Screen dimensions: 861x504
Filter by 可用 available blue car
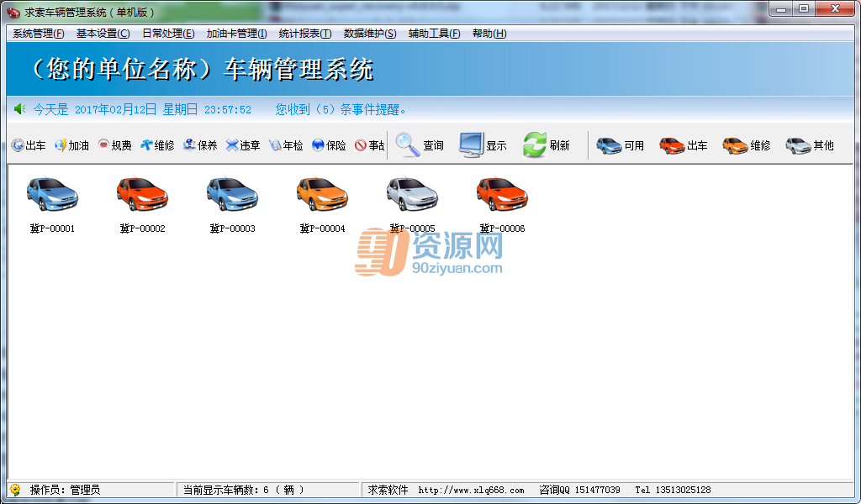620,145
